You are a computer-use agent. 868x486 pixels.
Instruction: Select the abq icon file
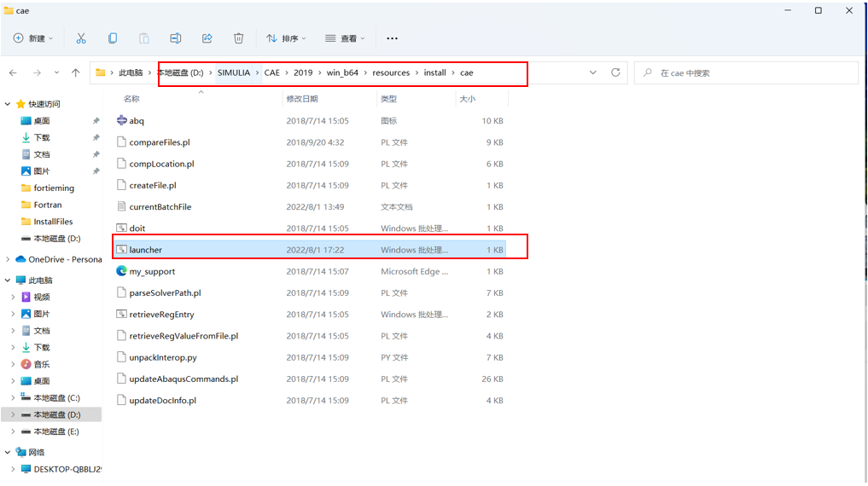(x=122, y=120)
